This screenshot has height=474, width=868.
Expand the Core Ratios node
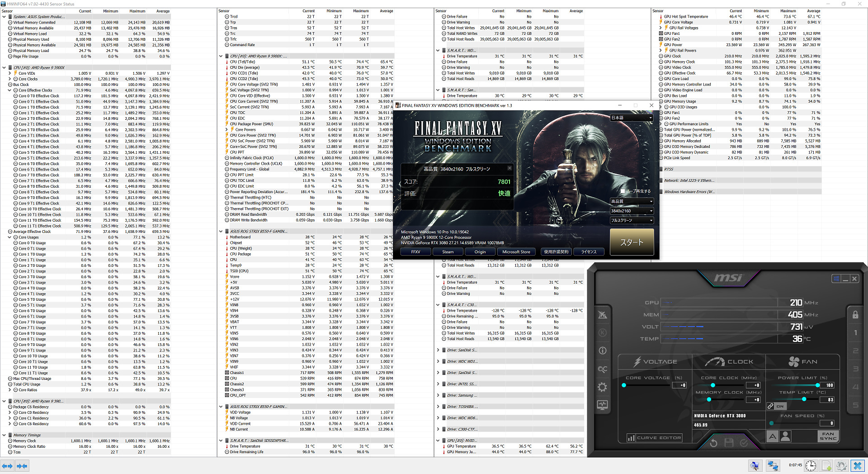point(10,390)
